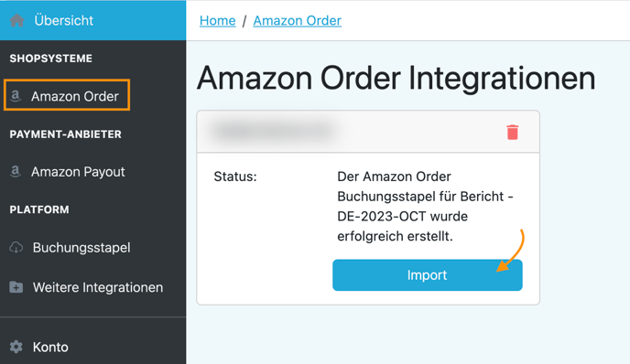Open the Konto settings entry
630x364 pixels.
pos(50,347)
